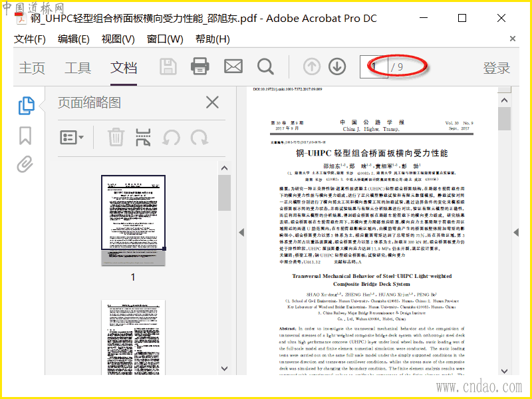The height and width of the screenshot is (399, 532).
Task: Open the 编辑(E) menu
Action: coord(73,39)
